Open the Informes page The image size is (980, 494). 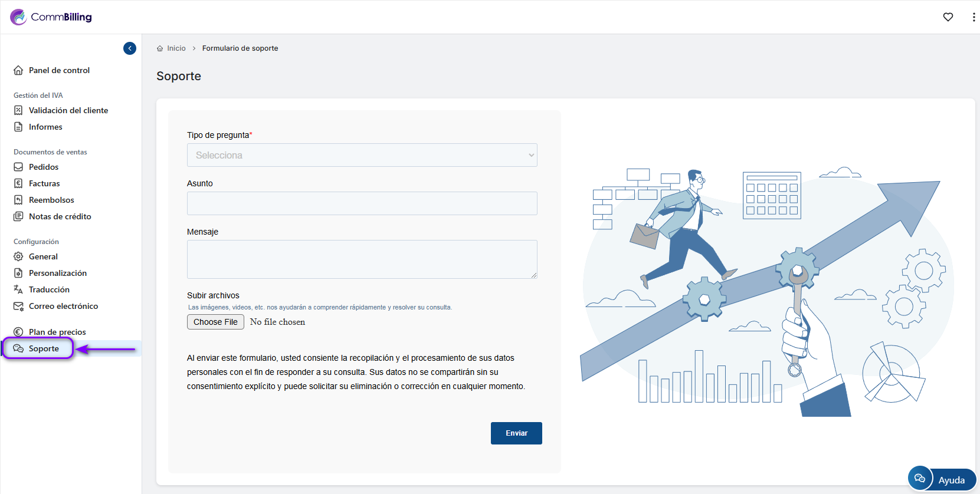(45, 127)
